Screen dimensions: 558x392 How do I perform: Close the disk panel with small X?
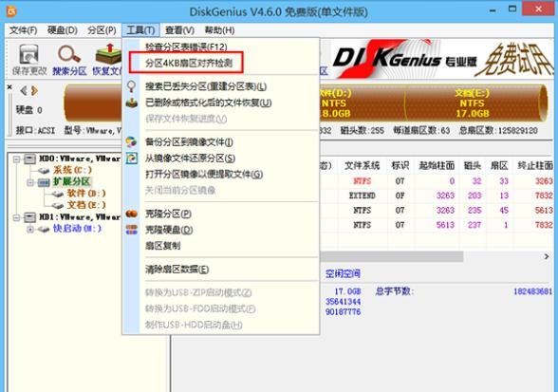(9, 87)
